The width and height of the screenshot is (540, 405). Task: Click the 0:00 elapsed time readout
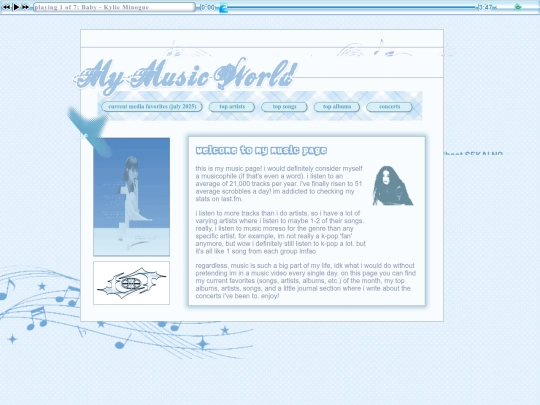(207, 7)
